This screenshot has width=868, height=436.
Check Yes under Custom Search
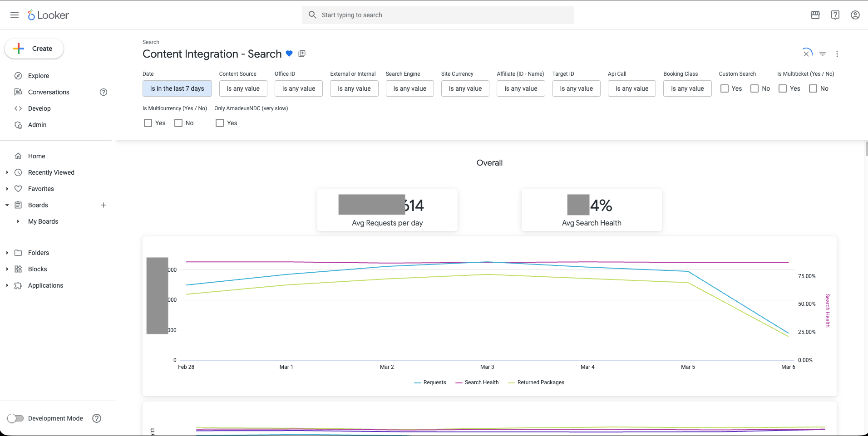(x=725, y=88)
